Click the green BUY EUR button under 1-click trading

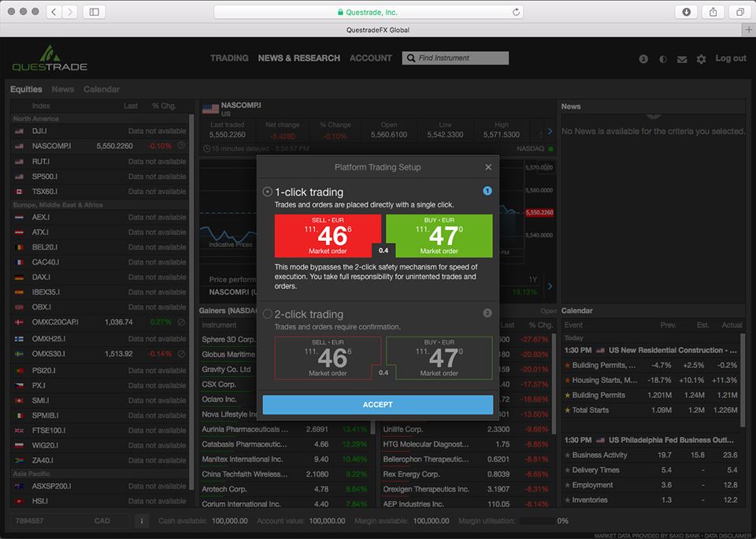[439, 236]
